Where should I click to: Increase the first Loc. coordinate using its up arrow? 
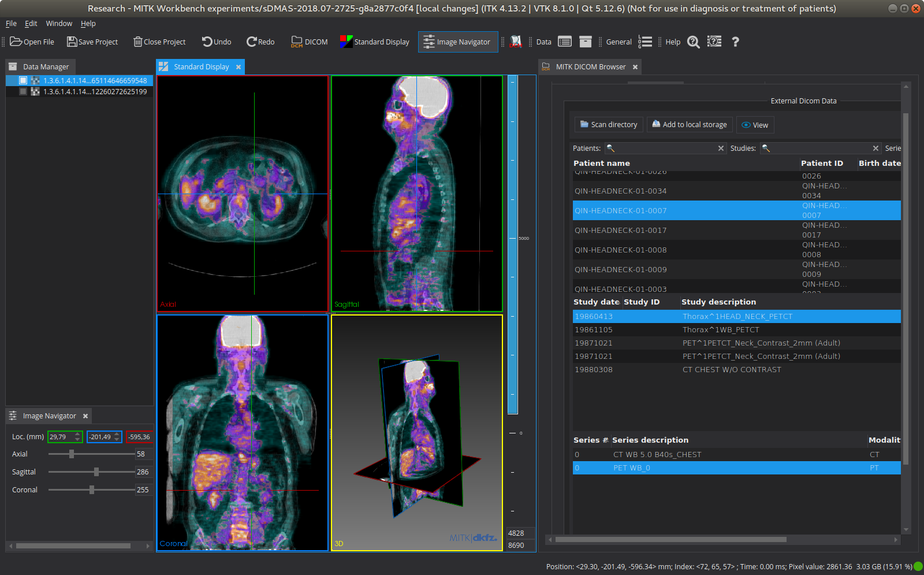77,434
